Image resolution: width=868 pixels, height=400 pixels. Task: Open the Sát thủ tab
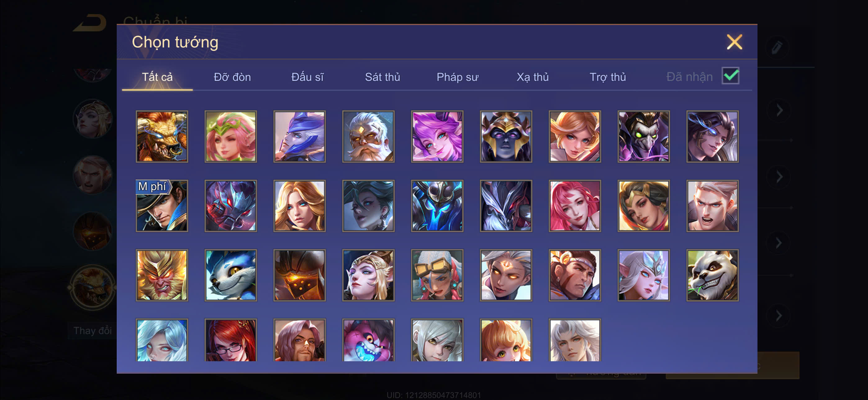(382, 77)
